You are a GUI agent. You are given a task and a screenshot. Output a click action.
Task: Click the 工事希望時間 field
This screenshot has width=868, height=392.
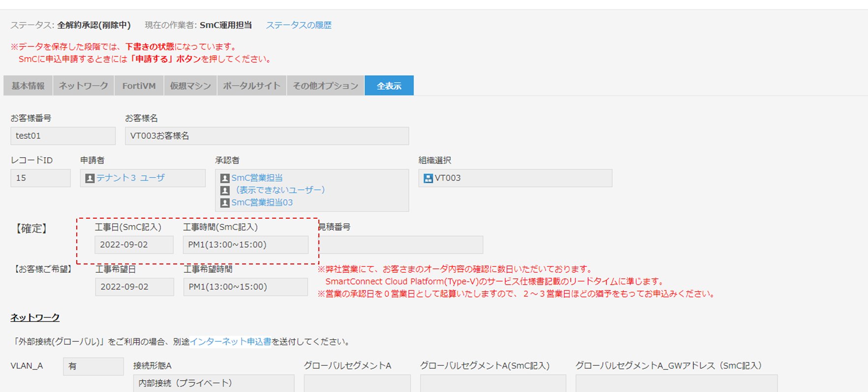pos(246,287)
